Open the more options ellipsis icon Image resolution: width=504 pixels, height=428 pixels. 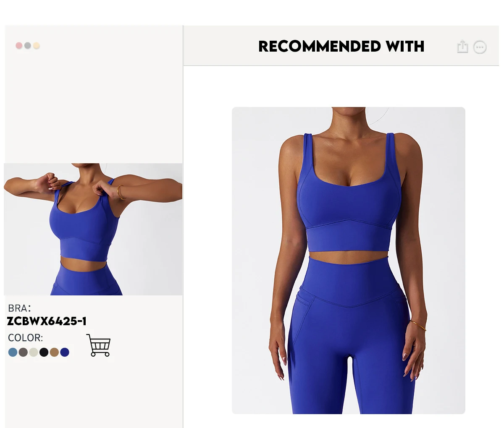(480, 47)
